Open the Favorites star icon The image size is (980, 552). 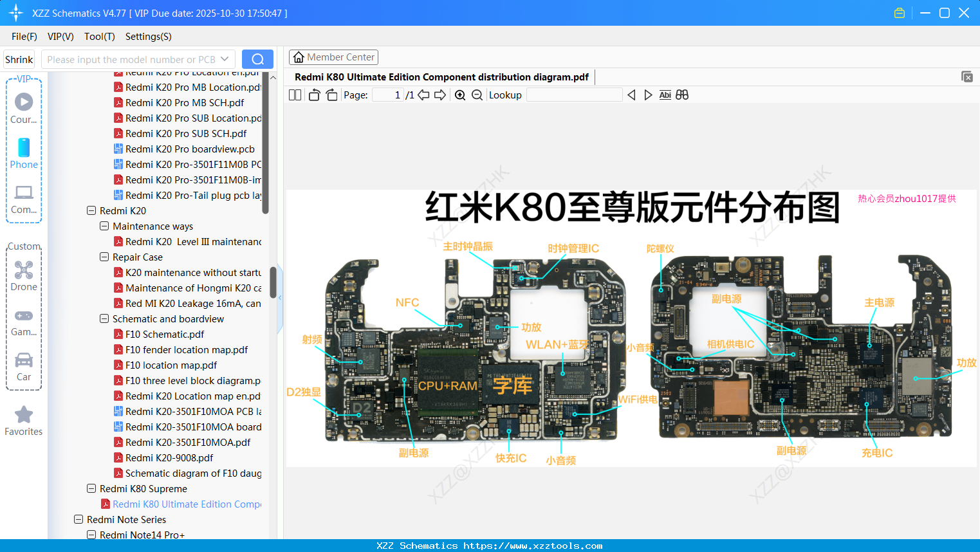23,415
